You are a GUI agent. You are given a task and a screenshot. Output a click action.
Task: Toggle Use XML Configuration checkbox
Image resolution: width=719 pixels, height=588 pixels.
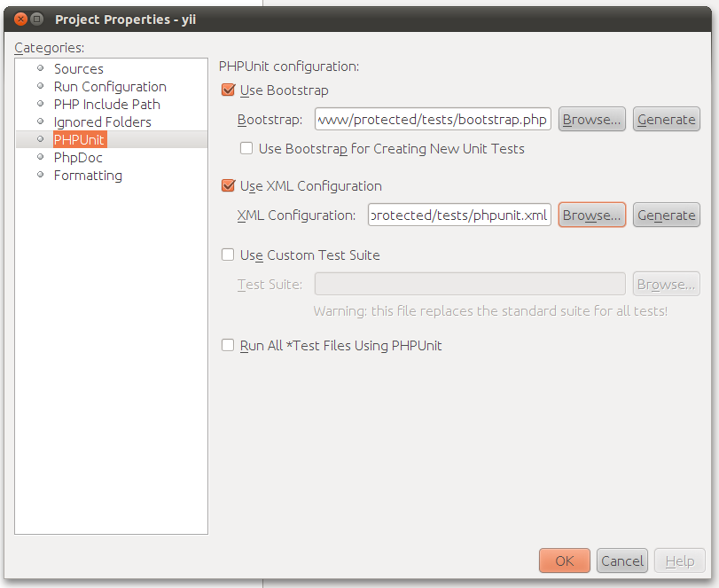(229, 186)
